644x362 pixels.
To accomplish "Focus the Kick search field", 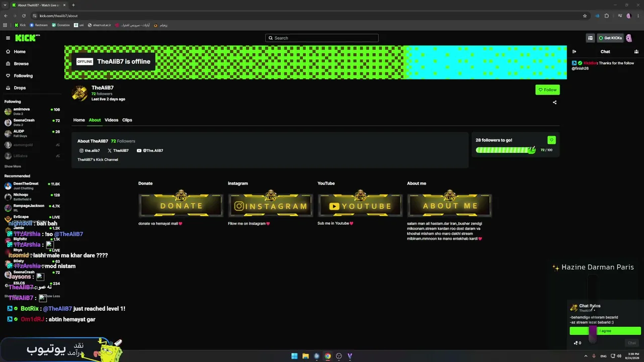I will (x=322, y=38).
